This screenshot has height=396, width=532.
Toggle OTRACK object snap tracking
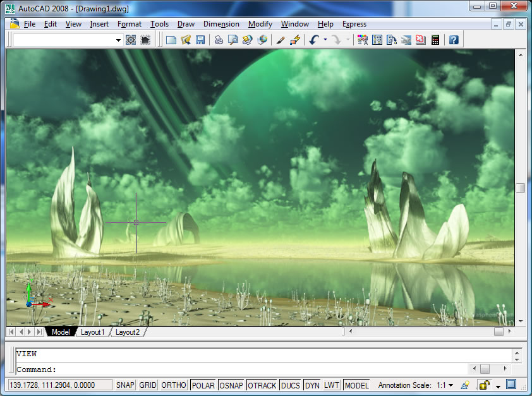coord(262,385)
